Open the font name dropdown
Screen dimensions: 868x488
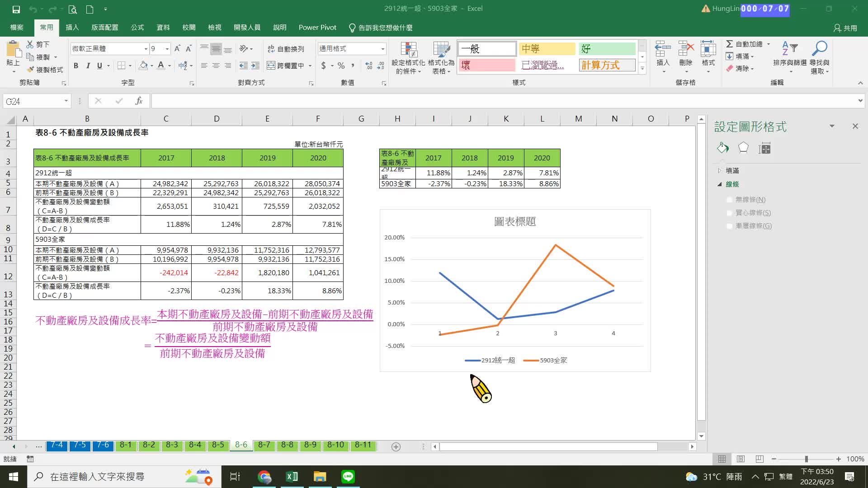coord(146,49)
